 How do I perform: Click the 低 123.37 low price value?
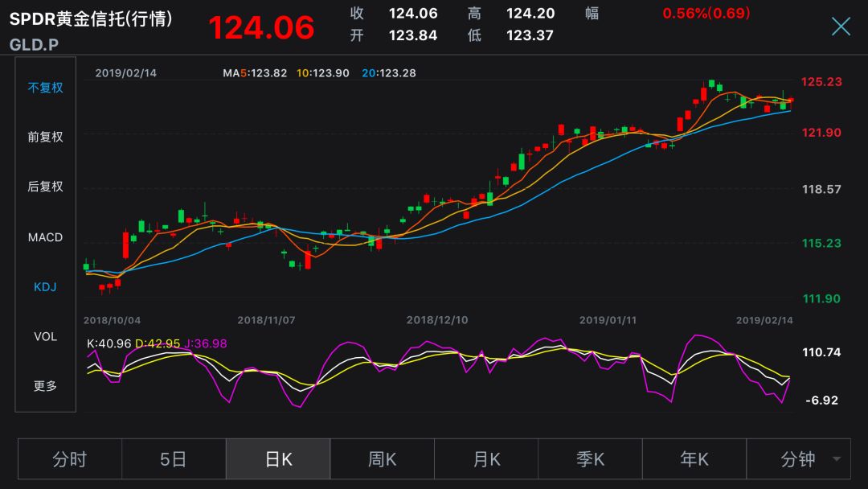point(530,35)
